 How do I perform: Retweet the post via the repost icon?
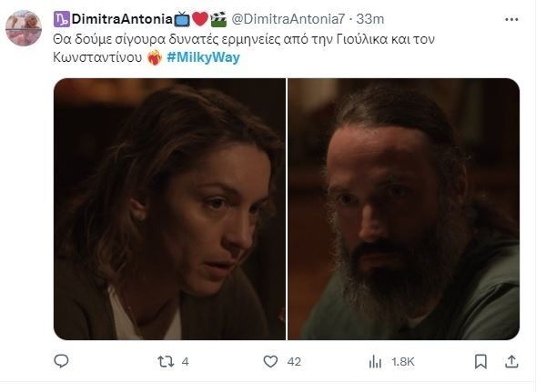166,362
